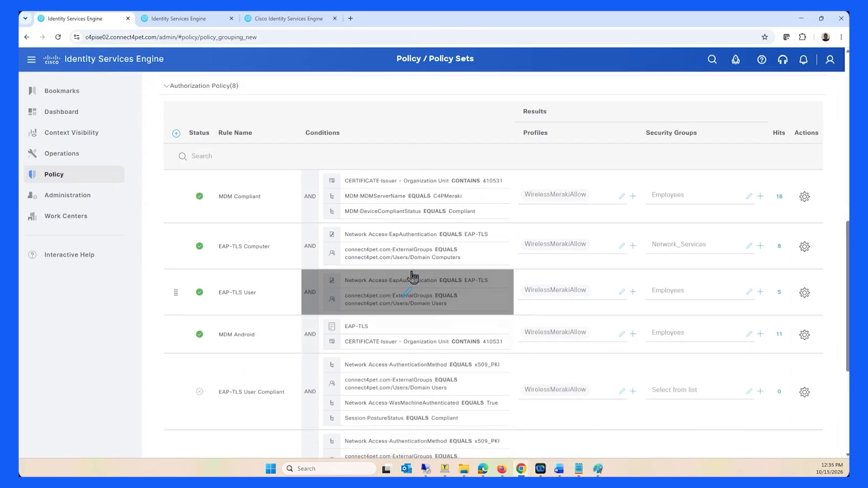Click the headset support icon
The image size is (868, 488).
(x=783, y=59)
